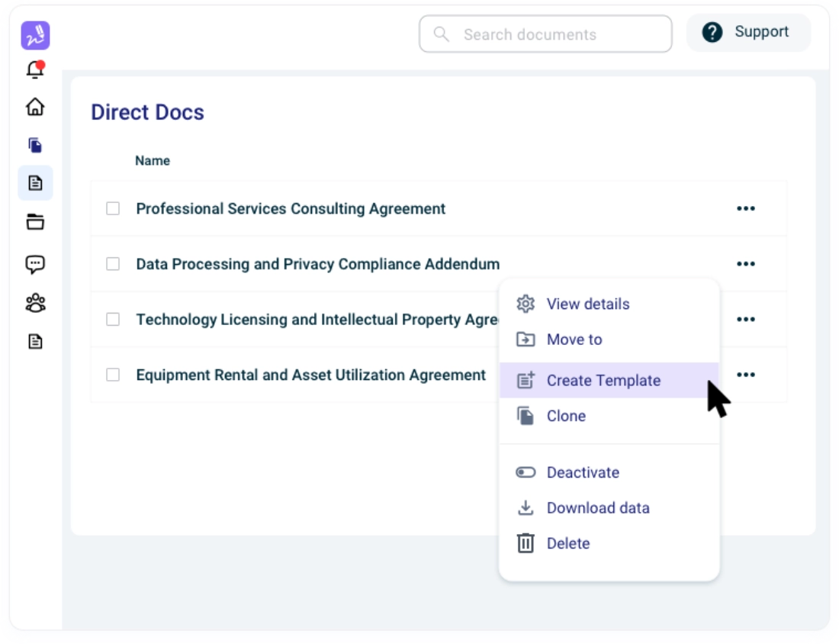Go to Home via the house icon
The image size is (839, 644).
[35, 107]
